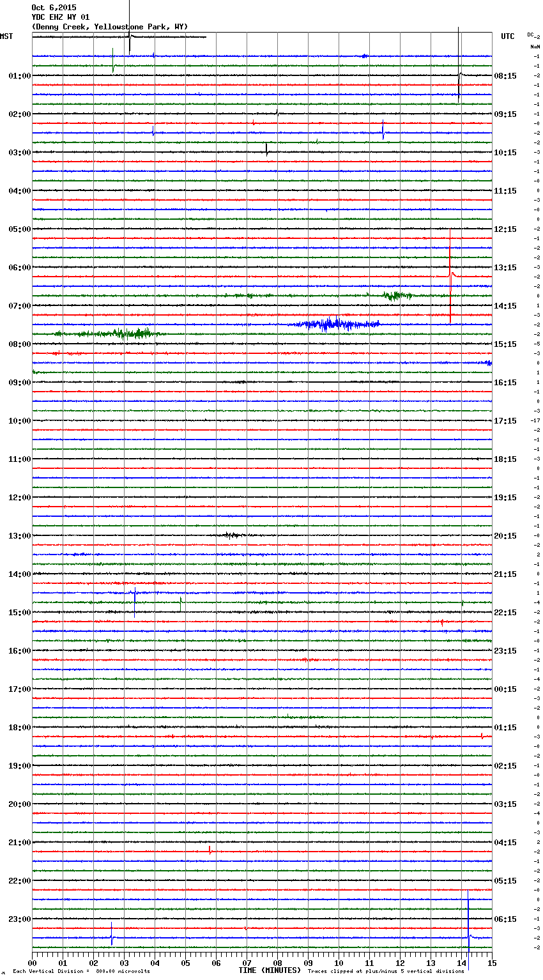This screenshot has height=980, width=543.
Task: Pick the 23:15 UTC time label
Action: (505, 651)
